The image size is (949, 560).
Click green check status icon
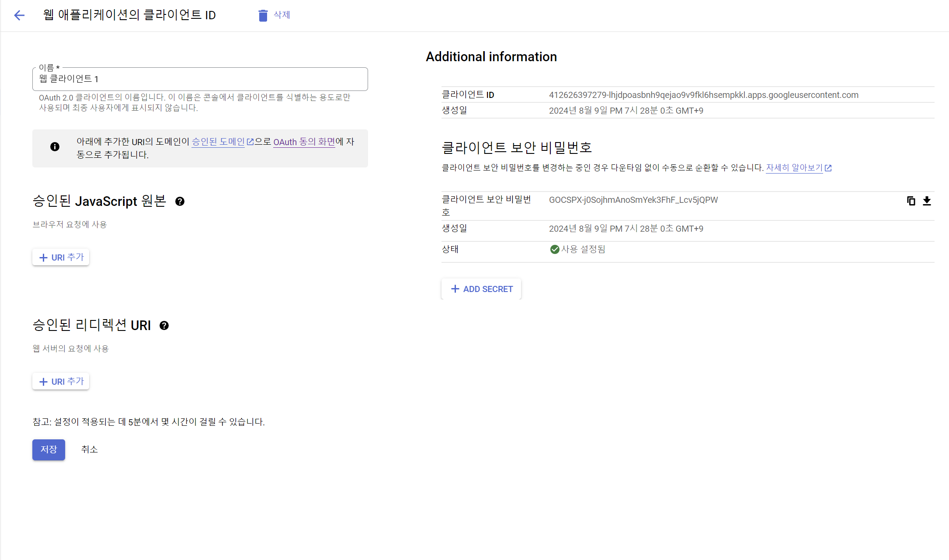click(555, 249)
